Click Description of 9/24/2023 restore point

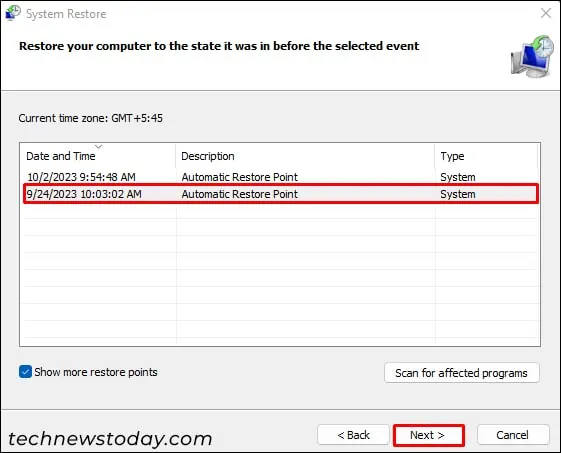click(239, 194)
